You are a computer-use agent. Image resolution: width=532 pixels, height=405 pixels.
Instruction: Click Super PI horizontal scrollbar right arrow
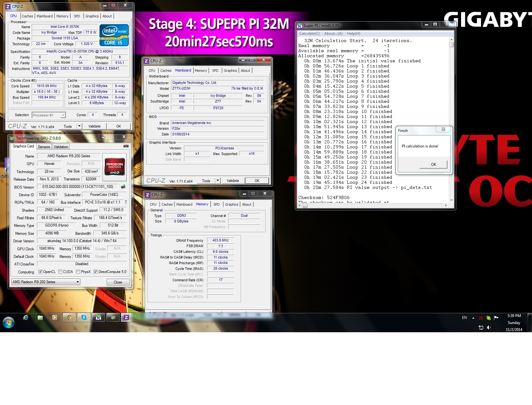pos(446,205)
